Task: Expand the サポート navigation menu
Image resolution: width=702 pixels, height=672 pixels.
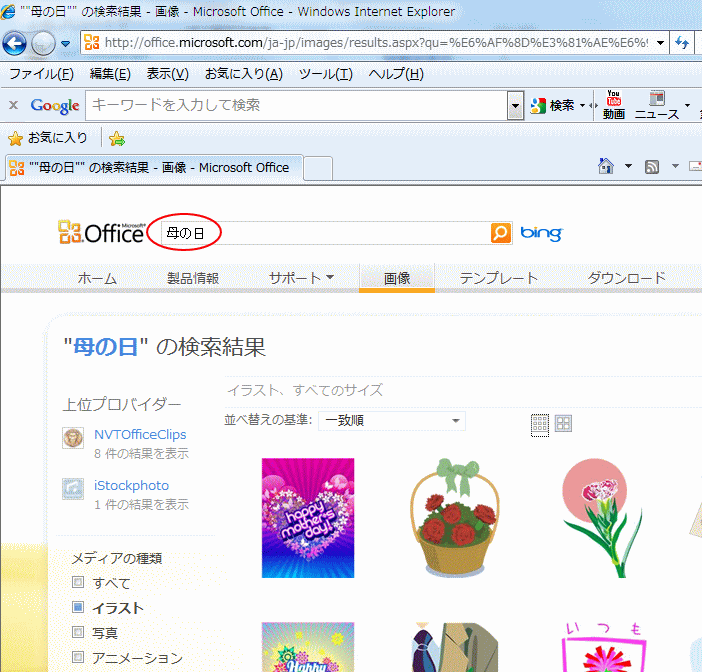Action: 301,278
